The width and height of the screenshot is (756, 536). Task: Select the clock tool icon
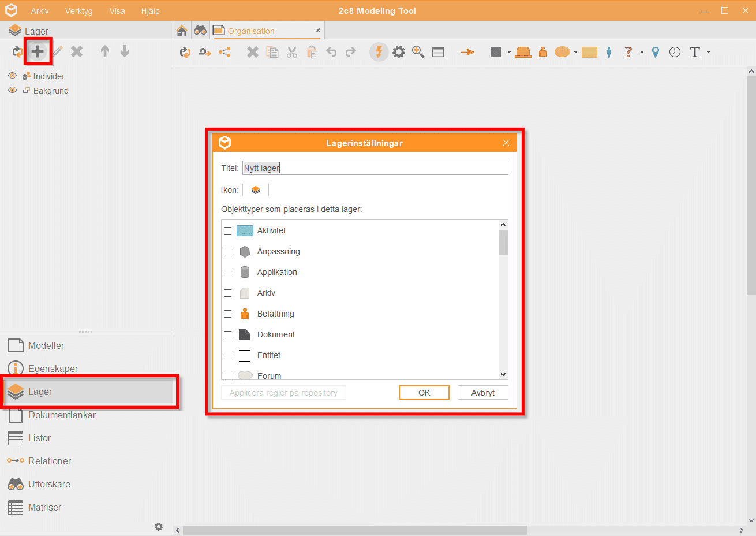point(675,53)
